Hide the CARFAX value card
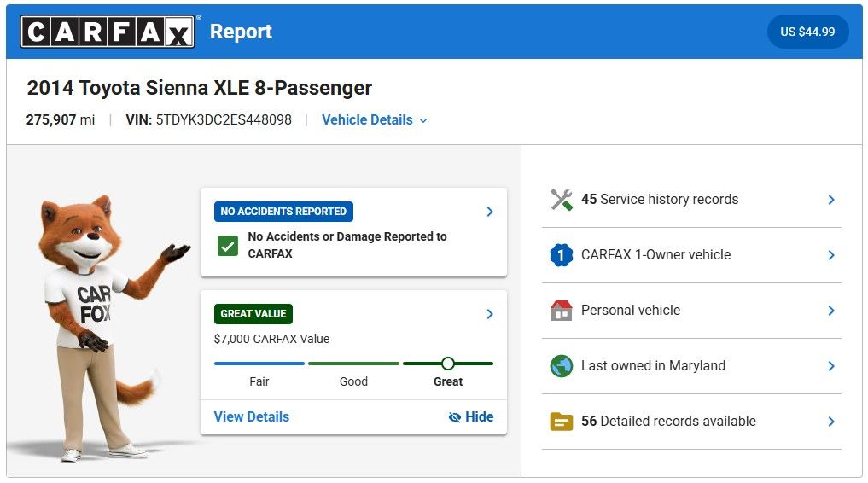The height and width of the screenshot is (483, 868). pyautogui.click(x=471, y=417)
